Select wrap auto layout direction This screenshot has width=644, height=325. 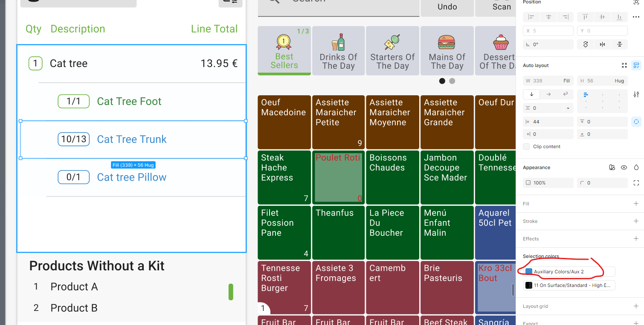point(566,94)
